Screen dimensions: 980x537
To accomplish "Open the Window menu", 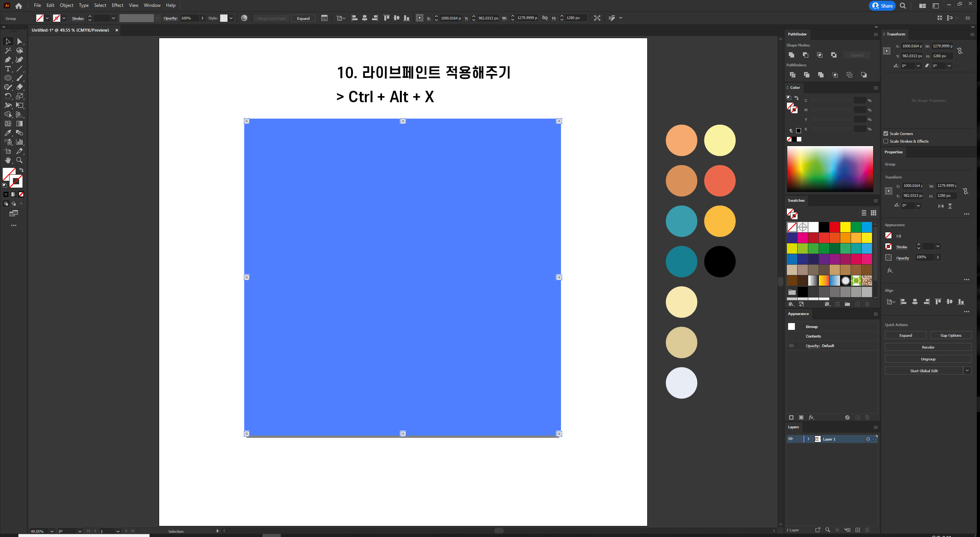I will click(152, 5).
